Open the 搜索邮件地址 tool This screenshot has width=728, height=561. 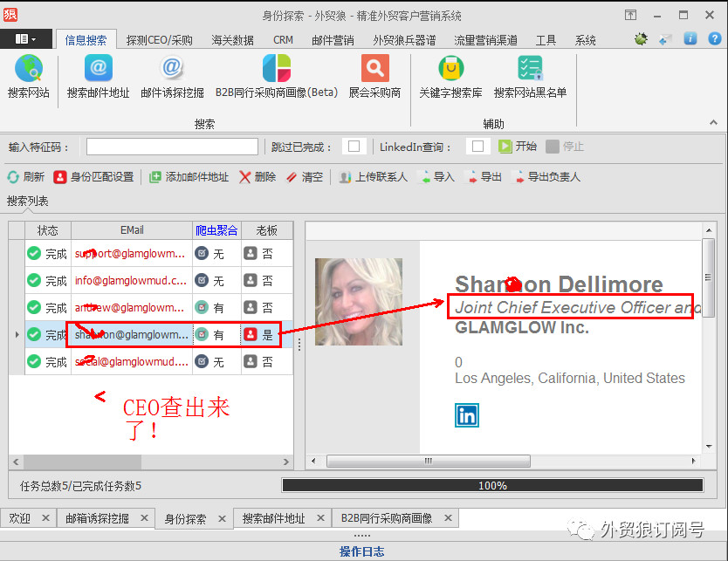tap(98, 69)
